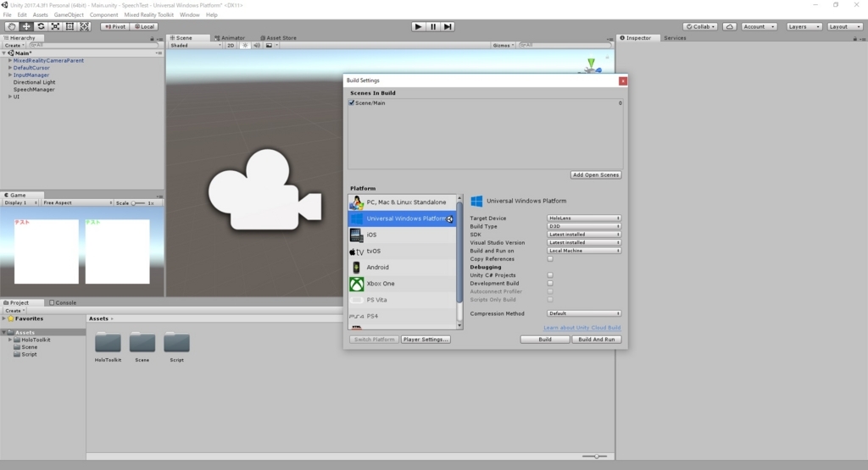
Task: Click the Play button
Action: (419, 26)
